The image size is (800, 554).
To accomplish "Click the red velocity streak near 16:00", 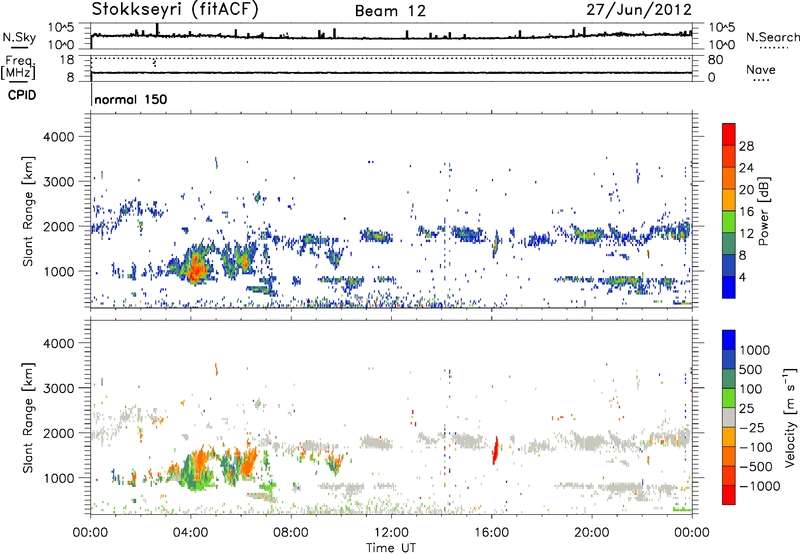I will [495, 449].
